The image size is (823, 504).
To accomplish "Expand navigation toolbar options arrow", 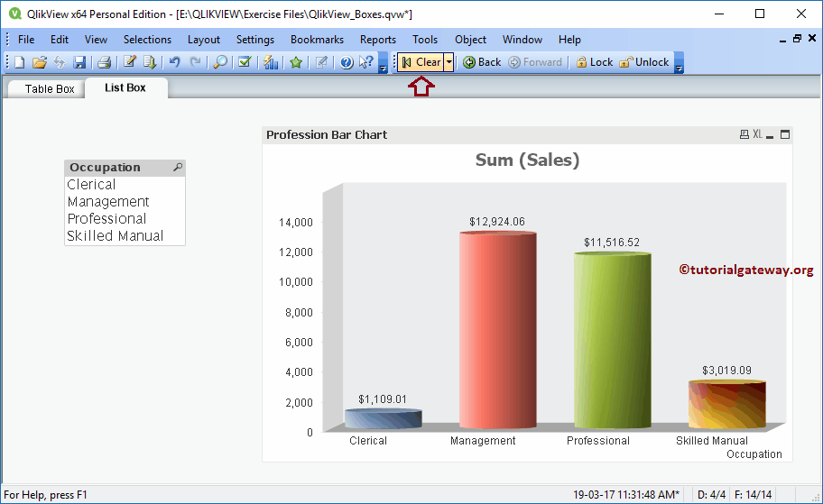I will pos(679,62).
